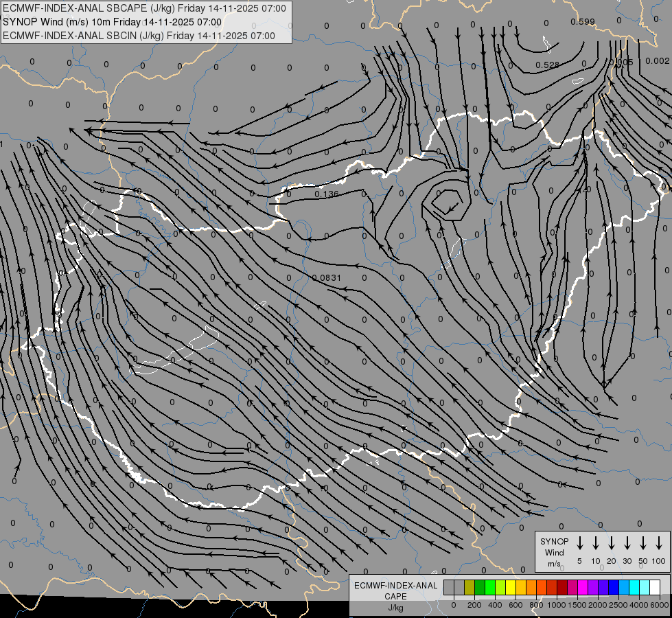The image size is (672, 618).
Task: Click the 20 m/s wind arrow in legend
Action: coord(612,543)
